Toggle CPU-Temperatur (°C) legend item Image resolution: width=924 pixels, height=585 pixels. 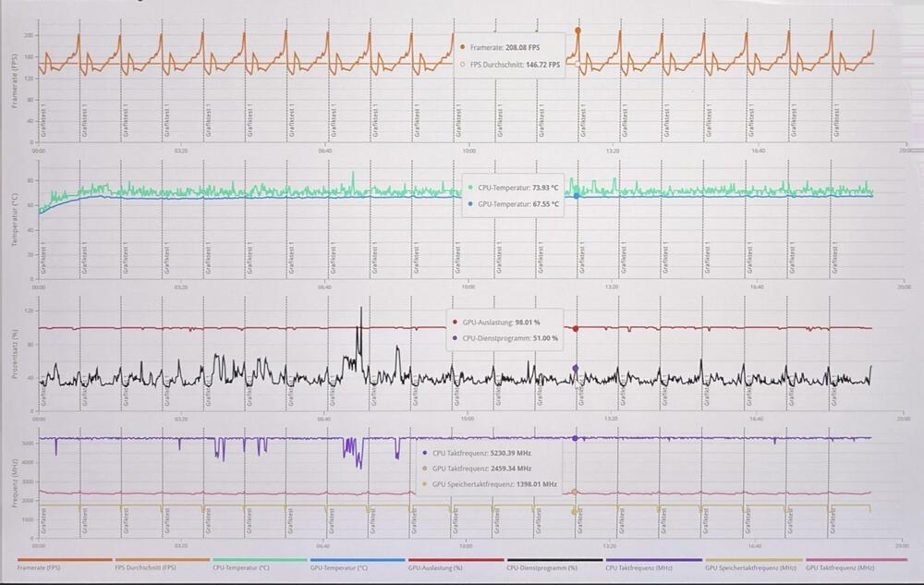click(x=243, y=567)
